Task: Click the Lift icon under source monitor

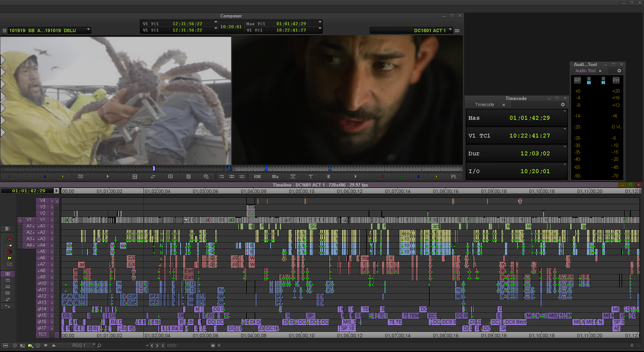Action: [153, 177]
